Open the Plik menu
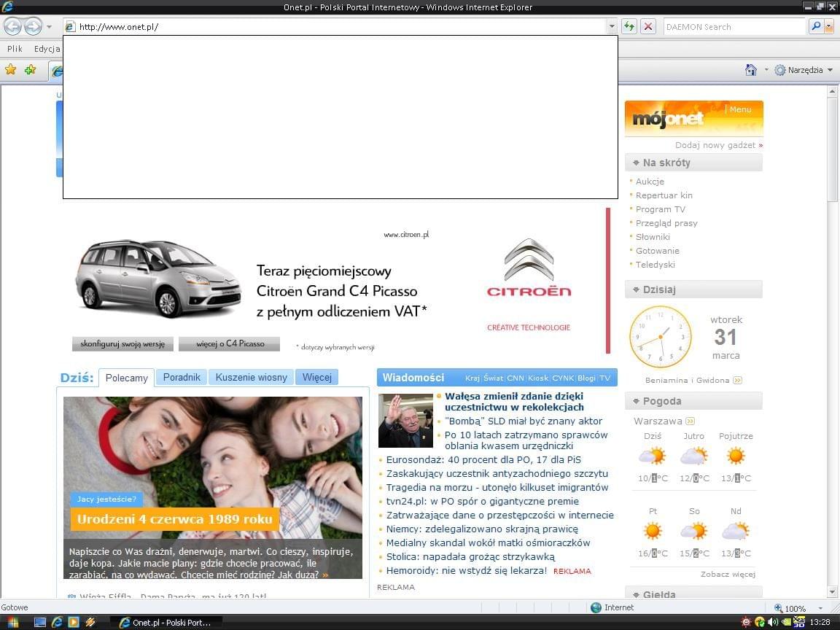This screenshot has width=840, height=630. (15, 49)
